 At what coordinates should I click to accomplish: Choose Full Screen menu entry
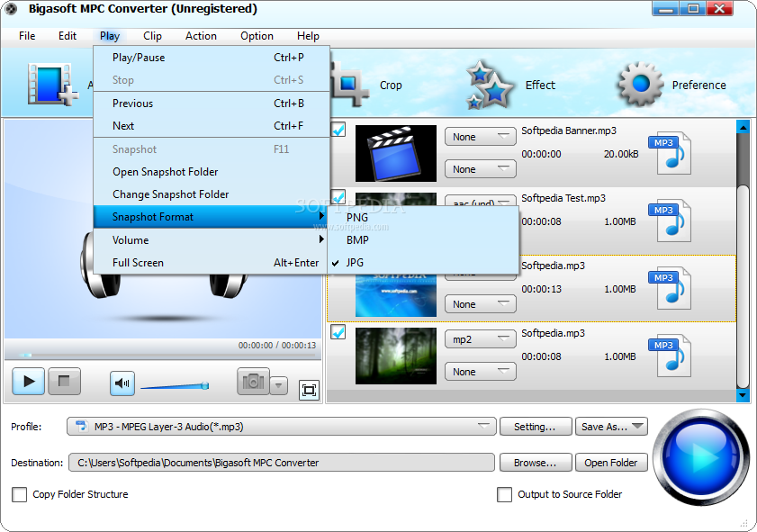[x=212, y=263]
